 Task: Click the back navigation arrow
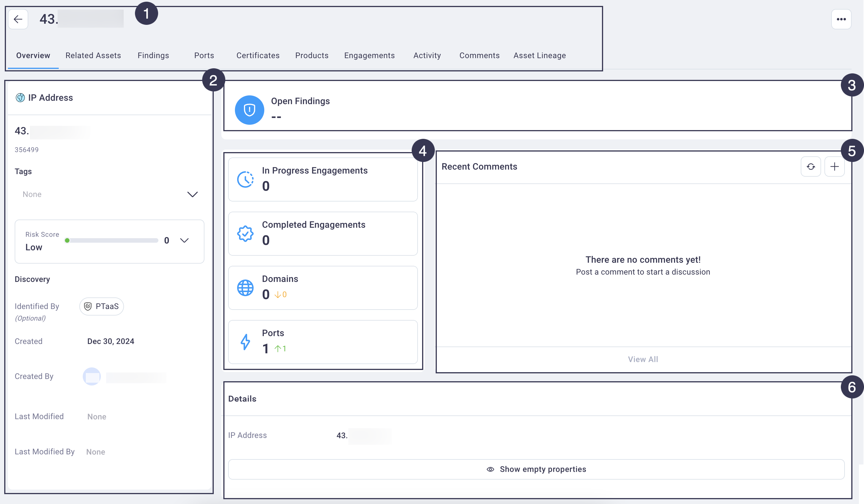tap(18, 19)
